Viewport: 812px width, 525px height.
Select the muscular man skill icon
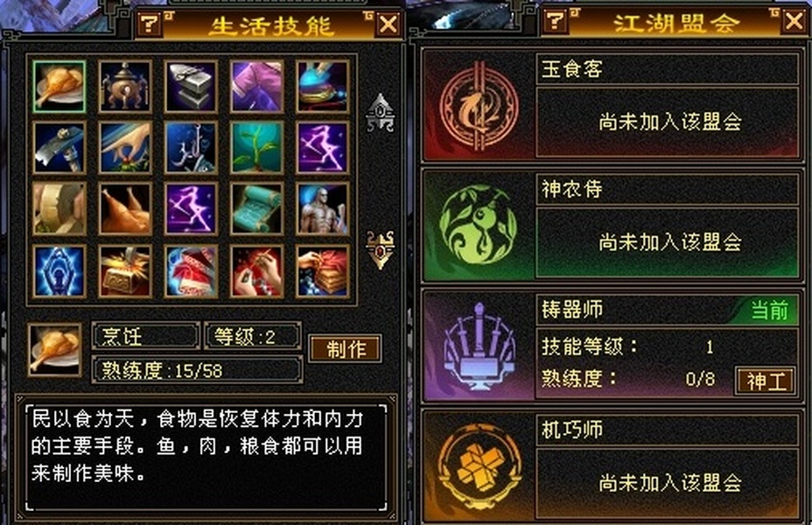(x=323, y=209)
